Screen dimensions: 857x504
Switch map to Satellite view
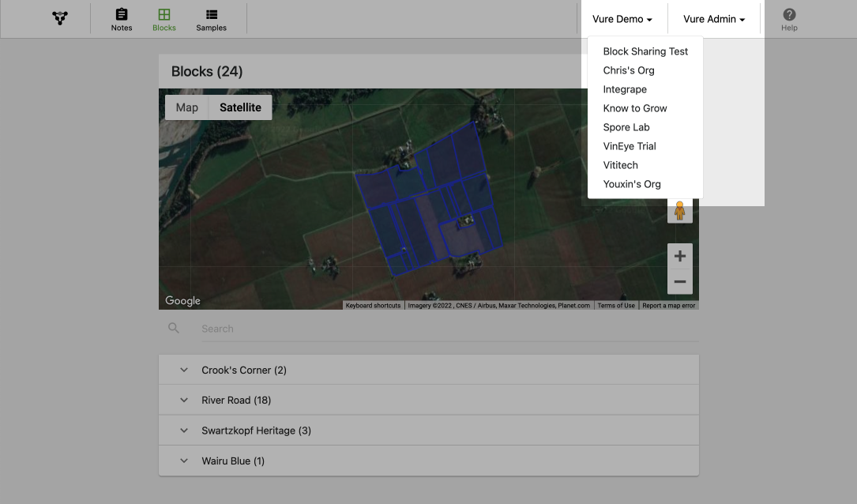tap(240, 107)
